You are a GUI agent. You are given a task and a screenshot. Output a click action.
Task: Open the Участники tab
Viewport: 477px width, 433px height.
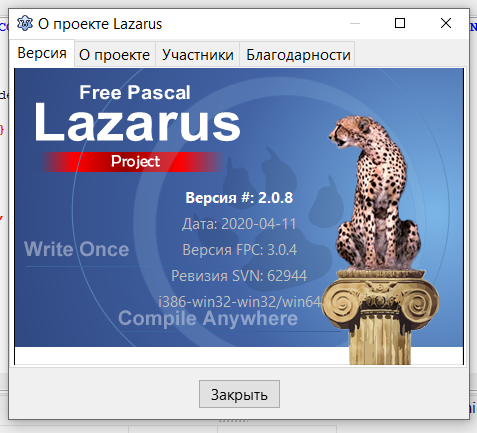[x=198, y=55]
